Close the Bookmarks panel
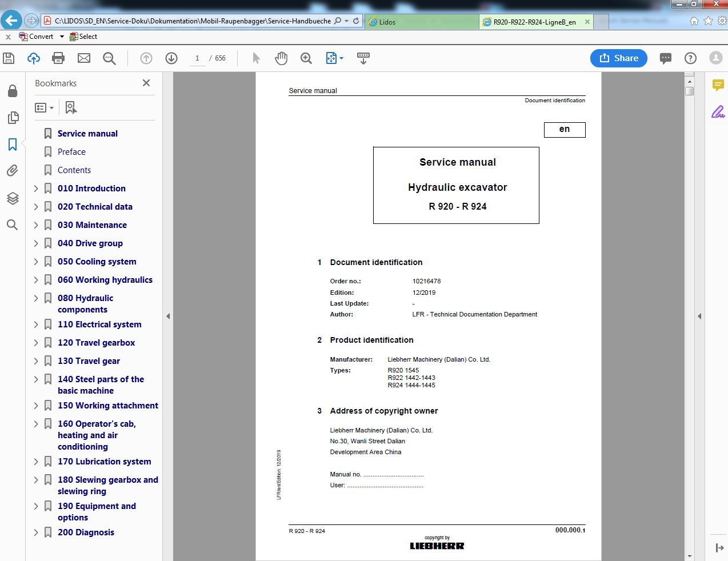This screenshot has height=561, width=728. [x=146, y=83]
